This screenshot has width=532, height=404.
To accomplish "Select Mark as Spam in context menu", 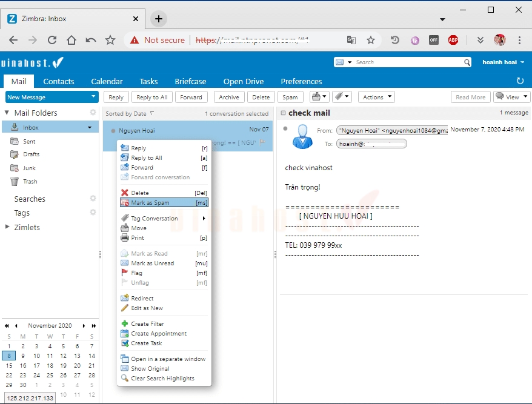I will coord(164,202).
